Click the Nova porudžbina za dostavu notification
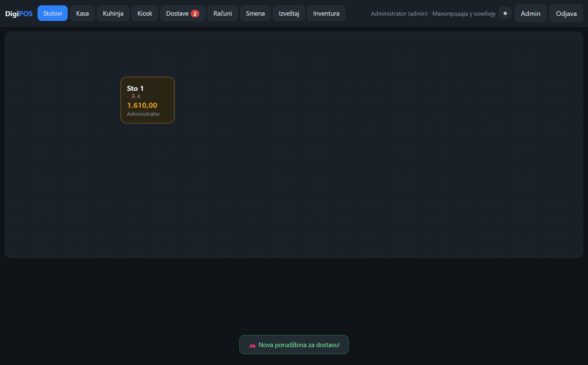 (x=294, y=345)
